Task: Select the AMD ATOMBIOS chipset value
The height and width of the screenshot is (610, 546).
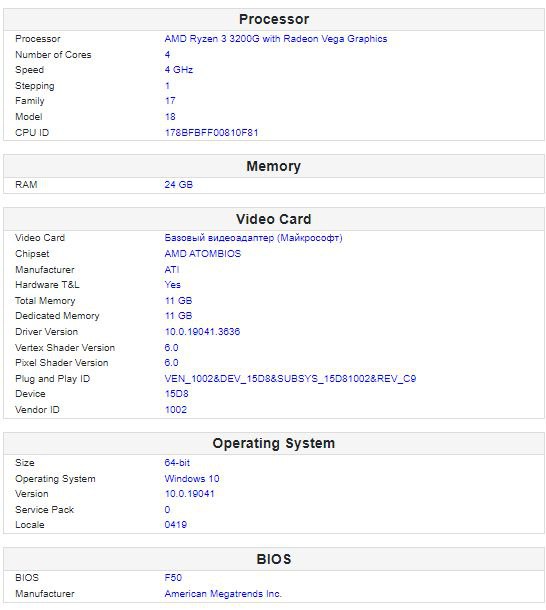Action: [203, 254]
